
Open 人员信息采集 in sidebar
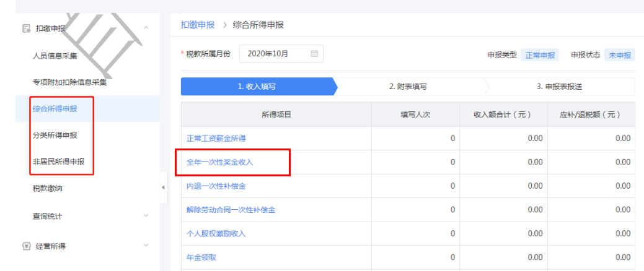(55, 56)
